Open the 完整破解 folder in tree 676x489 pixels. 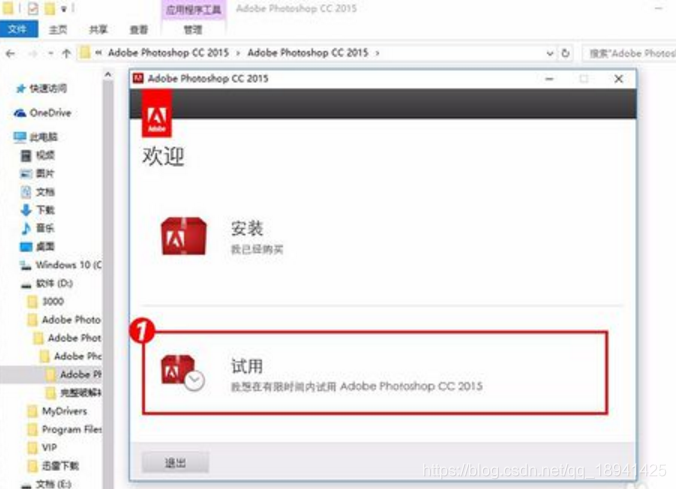coord(74,392)
